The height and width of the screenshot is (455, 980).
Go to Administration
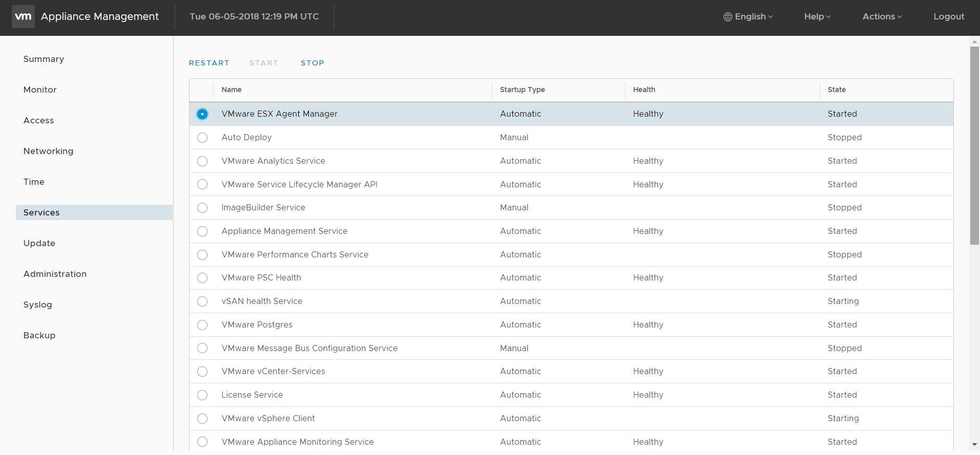point(55,274)
